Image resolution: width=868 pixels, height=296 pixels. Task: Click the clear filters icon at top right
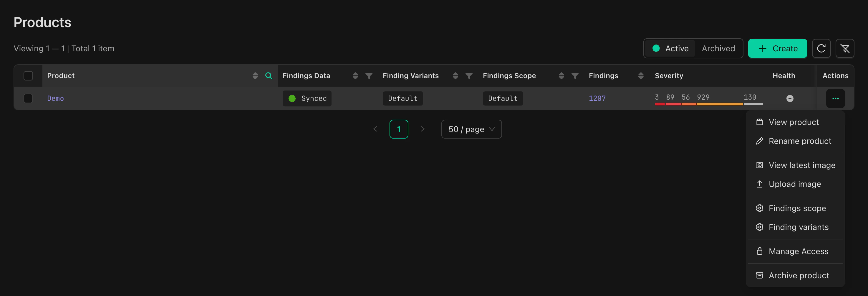tap(845, 48)
